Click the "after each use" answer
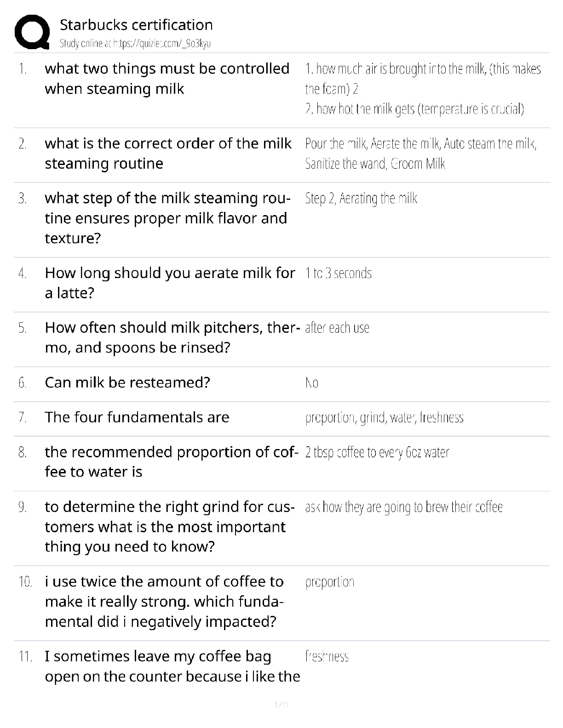The height and width of the screenshot is (728, 563). click(x=337, y=328)
